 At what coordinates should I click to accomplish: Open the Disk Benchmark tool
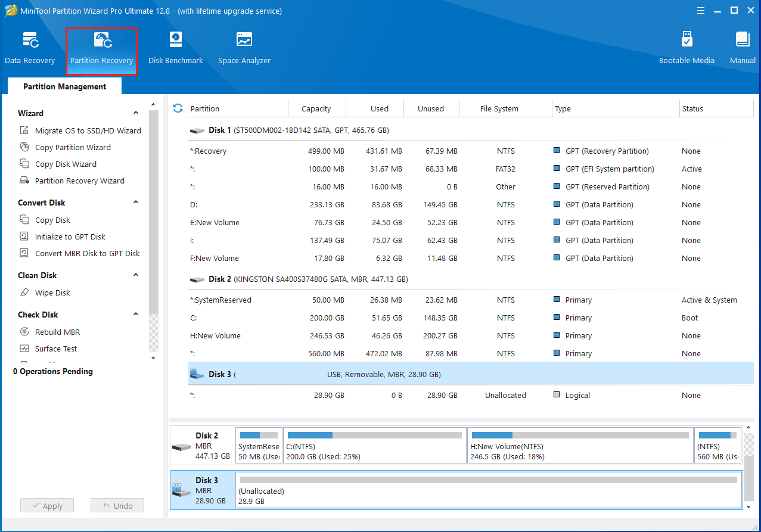(x=176, y=48)
